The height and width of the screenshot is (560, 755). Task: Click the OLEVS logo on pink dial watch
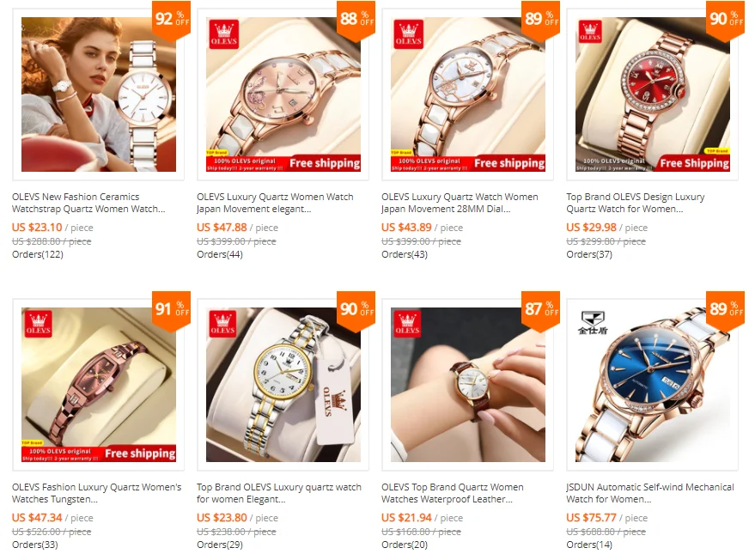click(224, 34)
